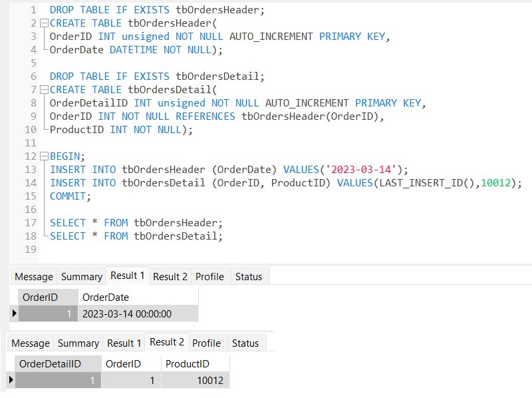Select the Result 2 tab in upper panel
Screen dimensions: 532x398
tap(170, 276)
